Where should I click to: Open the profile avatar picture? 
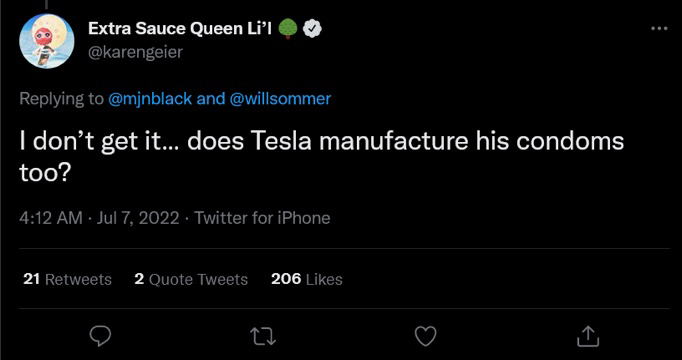pyautogui.click(x=47, y=41)
